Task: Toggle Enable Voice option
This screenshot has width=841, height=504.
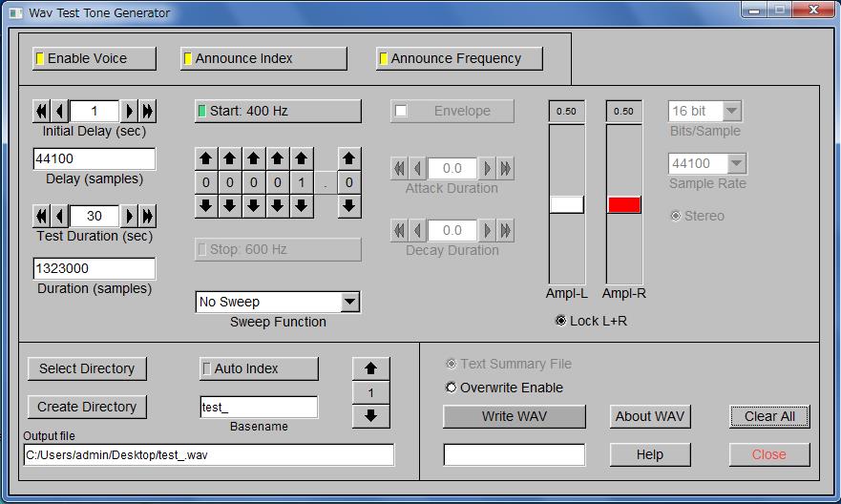Action: click(x=95, y=58)
